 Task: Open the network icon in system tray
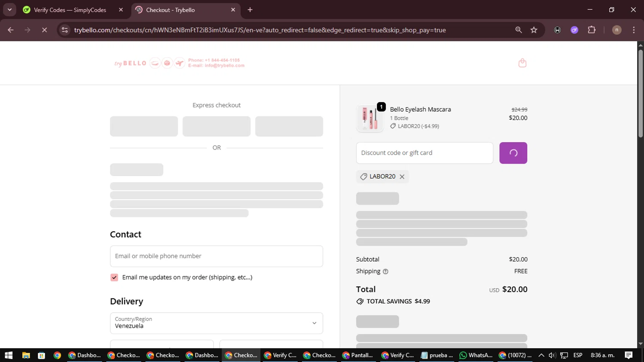tap(564, 355)
